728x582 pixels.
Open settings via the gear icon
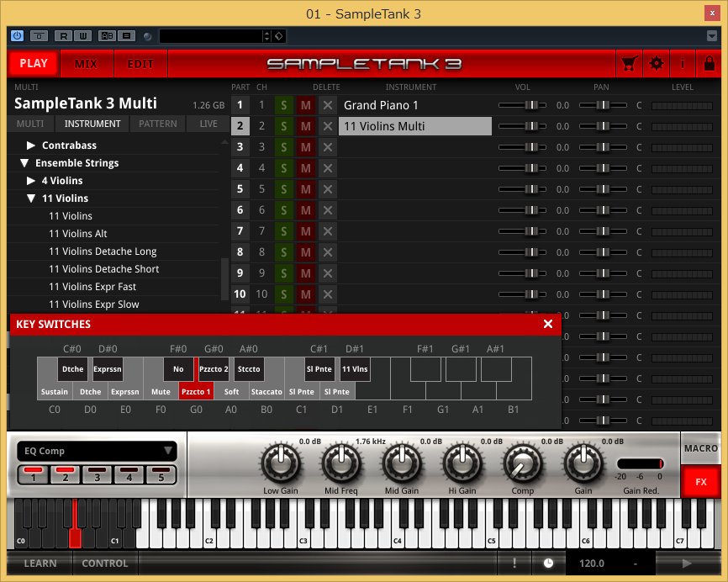click(x=656, y=64)
